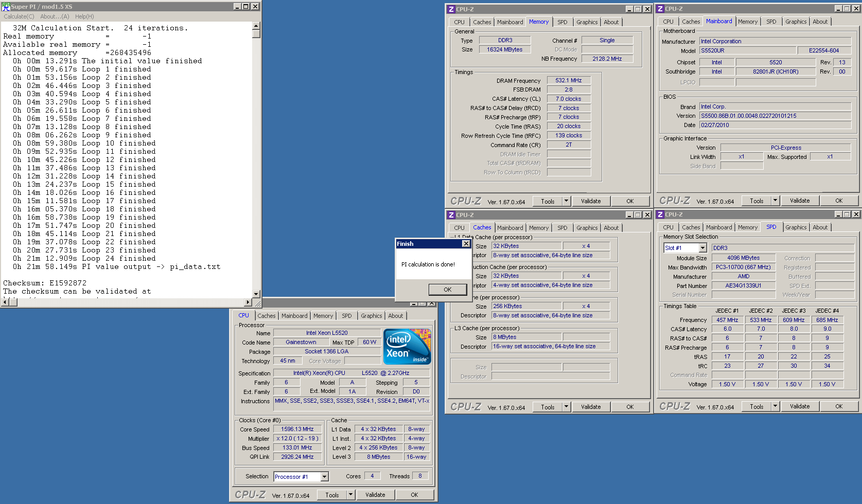Minimize the Super PI window
Viewport: 862px width, 504px height.
(237, 7)
